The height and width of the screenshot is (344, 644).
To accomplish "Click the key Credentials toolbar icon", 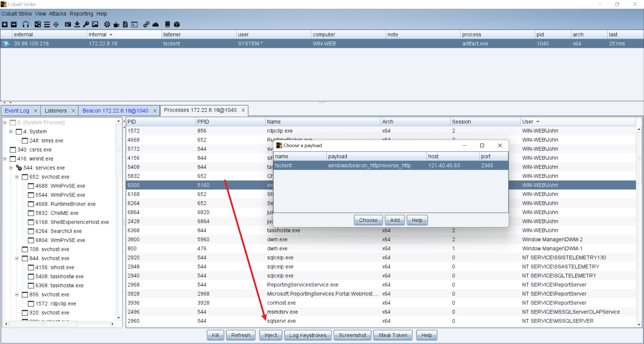I will tap(86, 24).
